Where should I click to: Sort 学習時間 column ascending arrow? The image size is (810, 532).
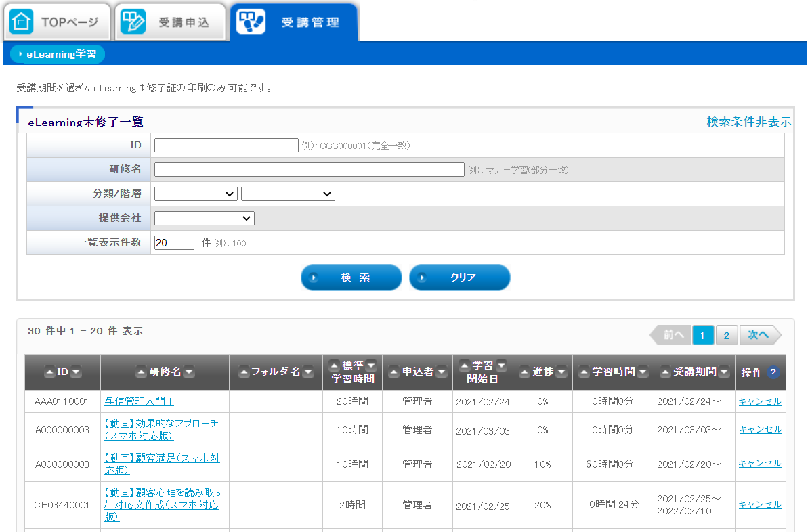point(584,372)
